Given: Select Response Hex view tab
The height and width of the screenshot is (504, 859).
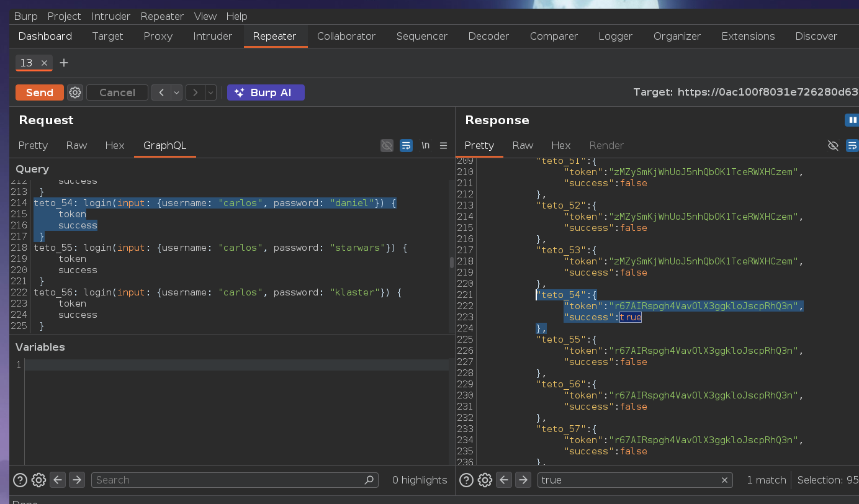Looking at the screenshot, I should click(561, 145).
